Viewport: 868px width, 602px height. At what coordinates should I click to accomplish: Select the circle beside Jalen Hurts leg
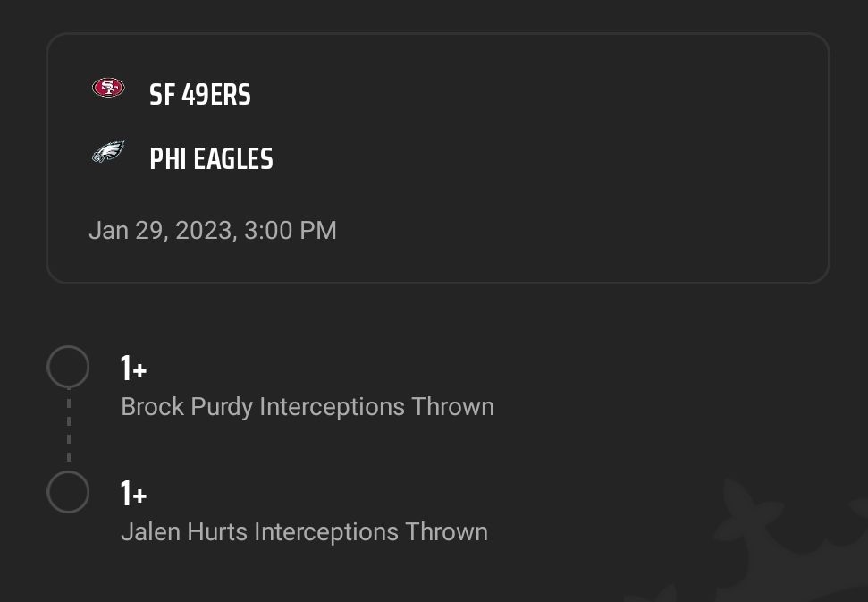click(68, 492)
